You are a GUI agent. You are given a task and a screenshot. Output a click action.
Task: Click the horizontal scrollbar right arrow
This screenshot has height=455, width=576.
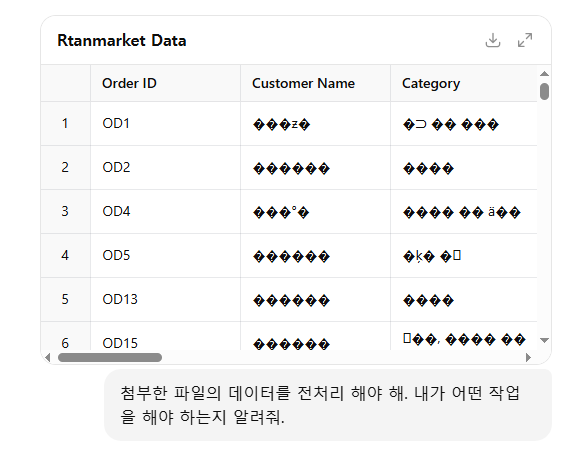[x=528, y=357]
